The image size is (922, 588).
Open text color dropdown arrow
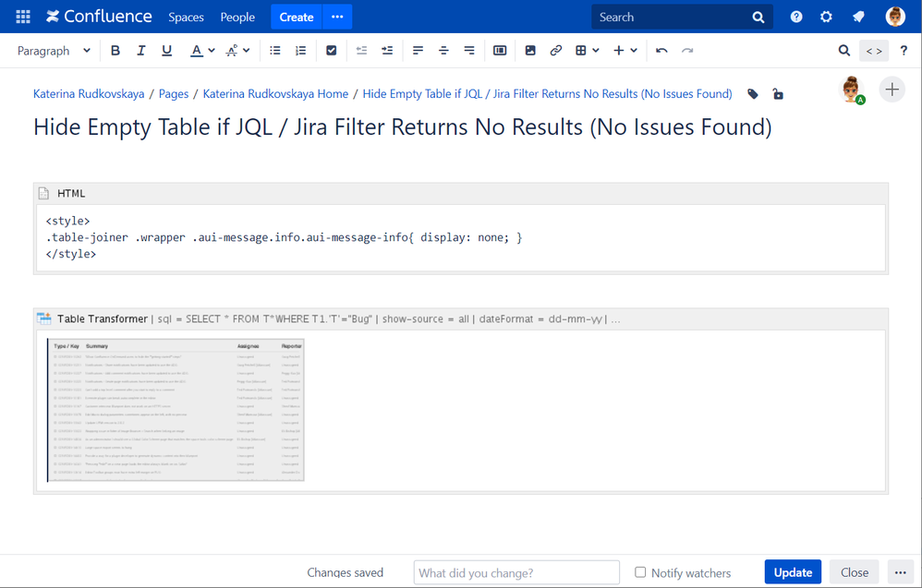pos(212,51)
